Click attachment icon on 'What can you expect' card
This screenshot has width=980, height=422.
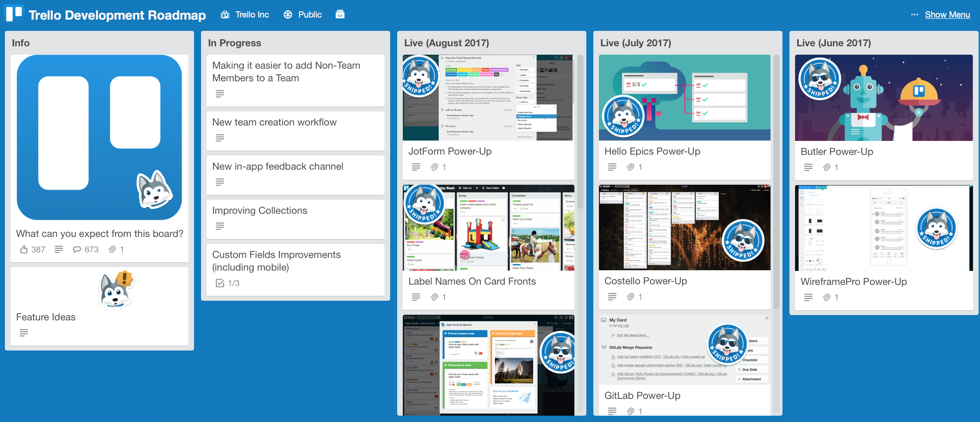112,250
